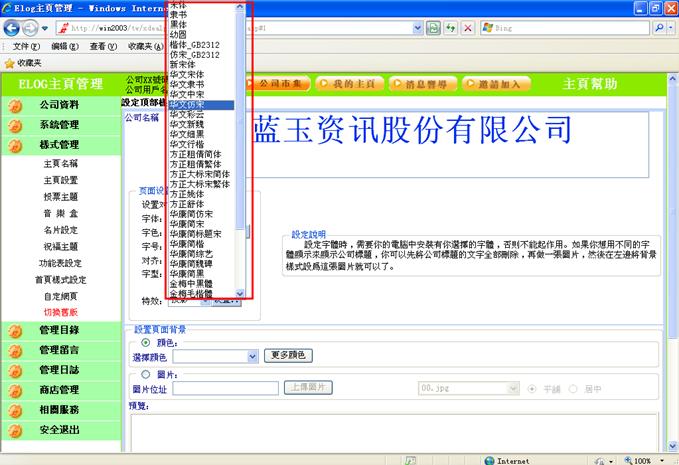The height and width of the screenshot is (465, 679).
Task: Click the 更多顏色 button
Action: [x=290, y=355]
